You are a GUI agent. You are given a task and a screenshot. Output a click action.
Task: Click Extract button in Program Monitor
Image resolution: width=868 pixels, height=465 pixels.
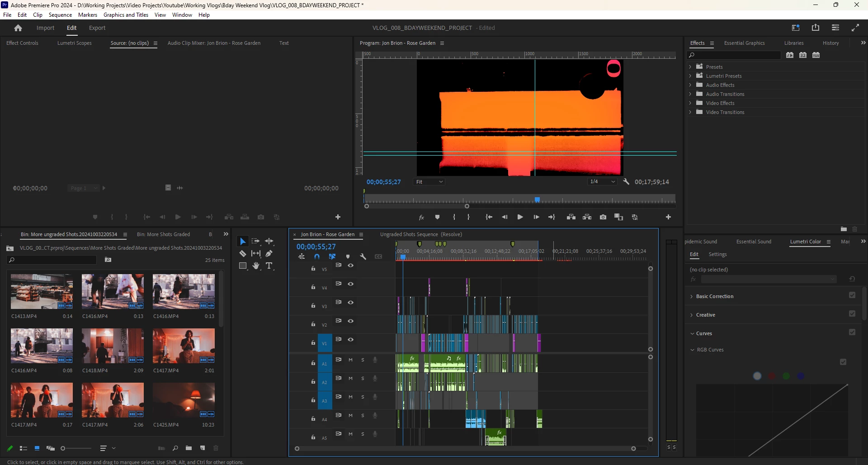pyautogui.click(x=587, y=218)
